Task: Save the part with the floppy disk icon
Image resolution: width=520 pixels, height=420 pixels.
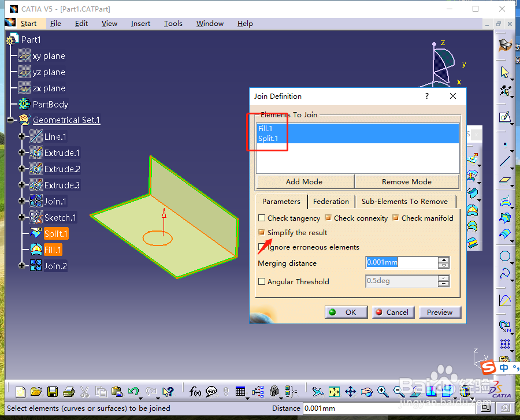Action: 53,392
